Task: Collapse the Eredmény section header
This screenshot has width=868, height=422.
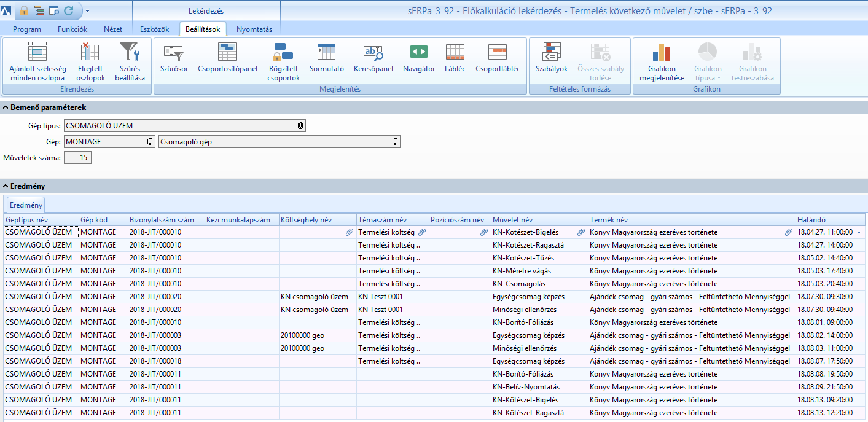Action: (6, 186)
